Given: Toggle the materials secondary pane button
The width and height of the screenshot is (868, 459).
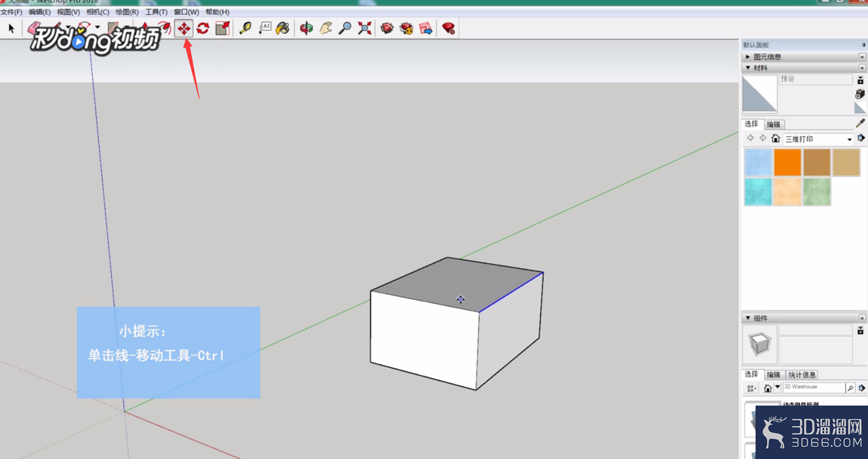Looking at the screenshot, I should 860,80.
